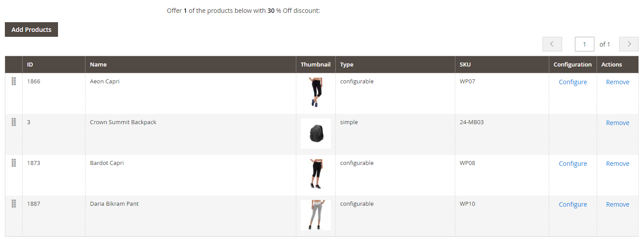Viewport: 644px width, 243px height.
Task: Go to next page arrow button
Action: [628, 44]
